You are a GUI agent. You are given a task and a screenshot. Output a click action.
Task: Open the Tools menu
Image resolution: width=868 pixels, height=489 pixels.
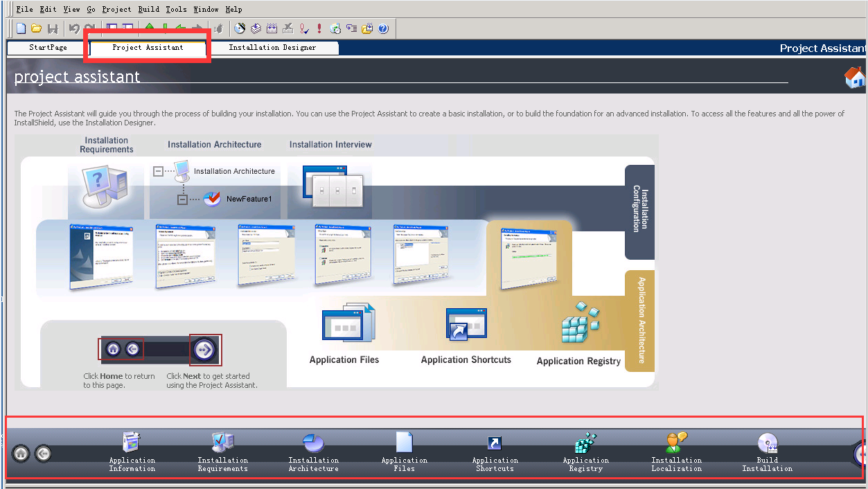[x=176, y=9]
